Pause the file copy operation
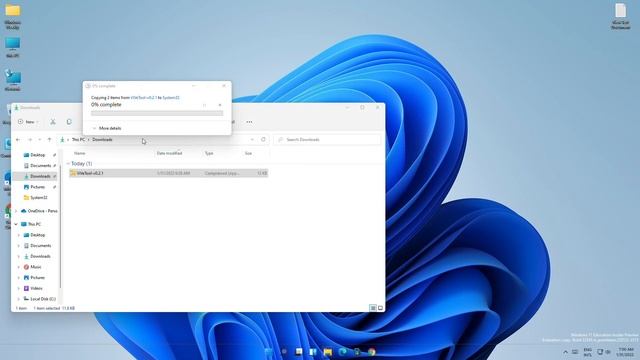Viewport: 640px width, 360px height. coord(204,105)
